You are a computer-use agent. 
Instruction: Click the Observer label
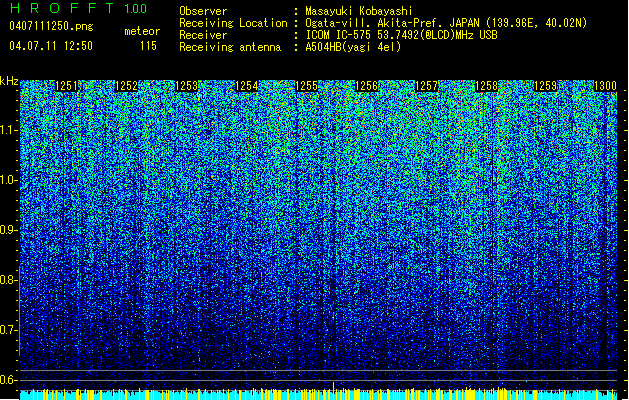coord(203,11)
